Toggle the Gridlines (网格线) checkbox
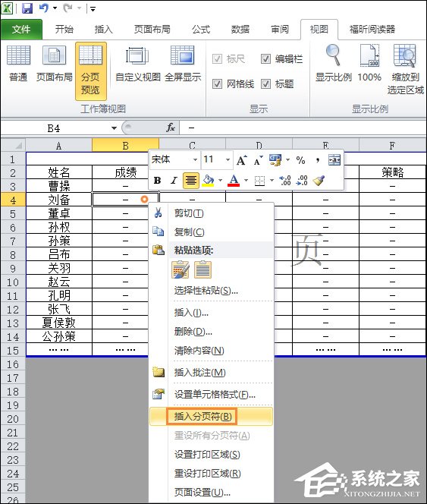Viewport: 427px width, 504px height. 217,84
